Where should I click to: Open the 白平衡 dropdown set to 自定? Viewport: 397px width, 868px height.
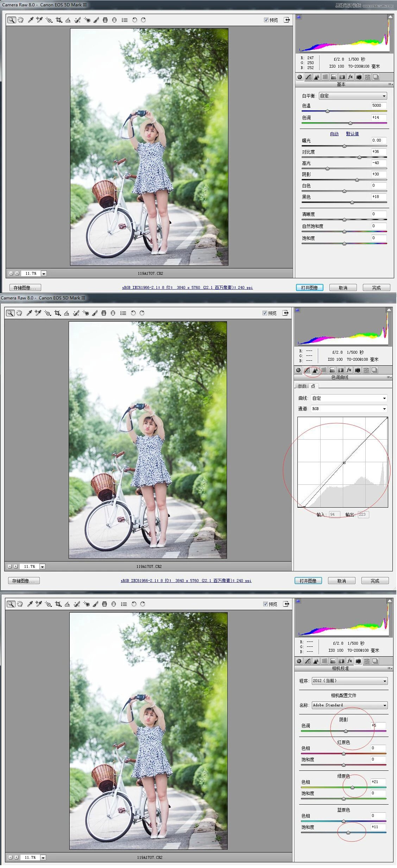[353, 96]
